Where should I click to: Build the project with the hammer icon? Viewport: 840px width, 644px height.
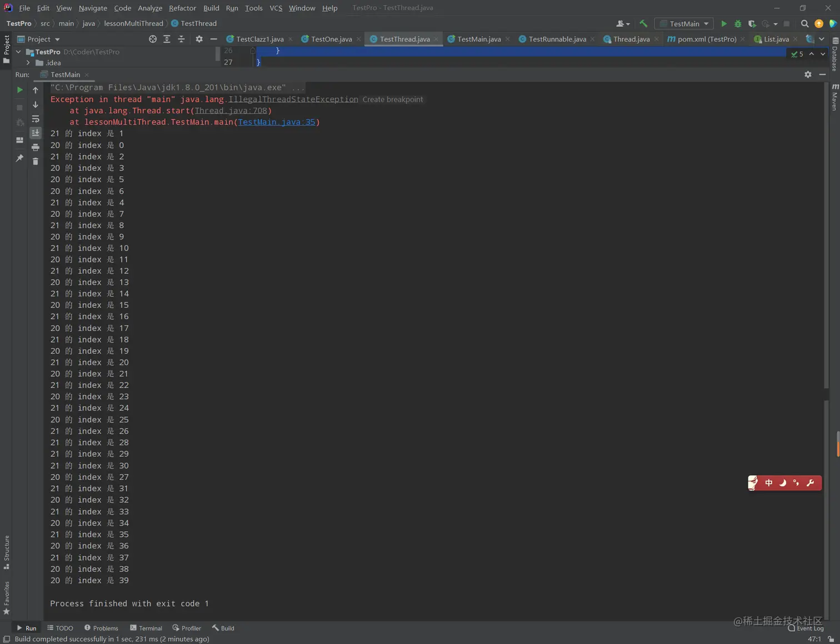(x=643, y=24)
